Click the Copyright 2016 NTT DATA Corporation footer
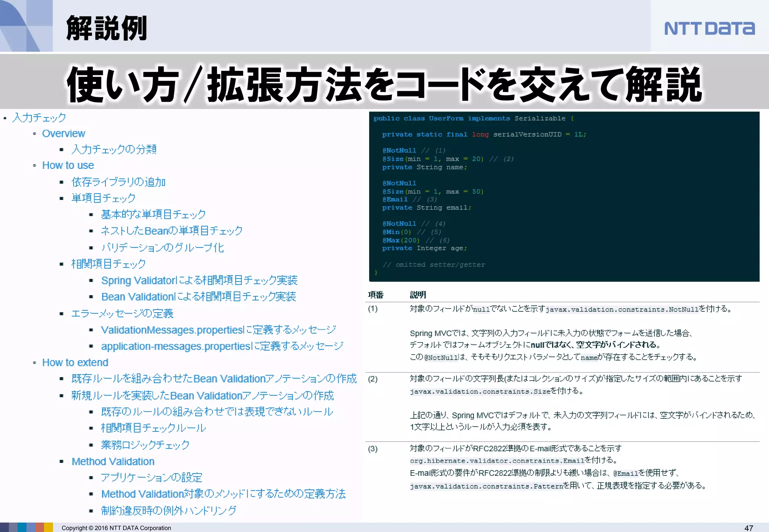The height and width of the screenshot is (532, 769). point(116,528)
